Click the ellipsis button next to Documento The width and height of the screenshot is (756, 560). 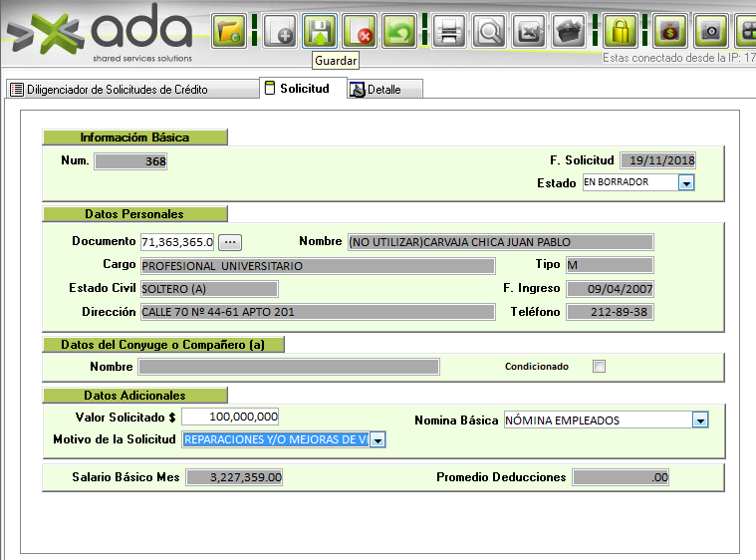(x=230, y=242)
